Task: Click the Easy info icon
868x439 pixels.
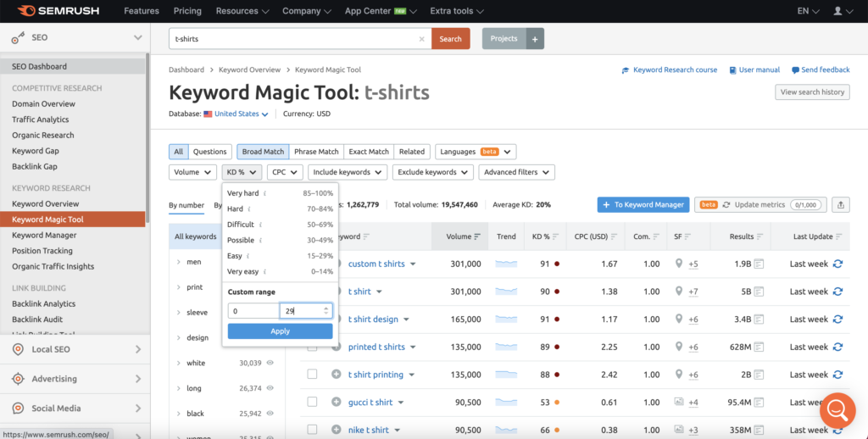Action: (248, 256)
